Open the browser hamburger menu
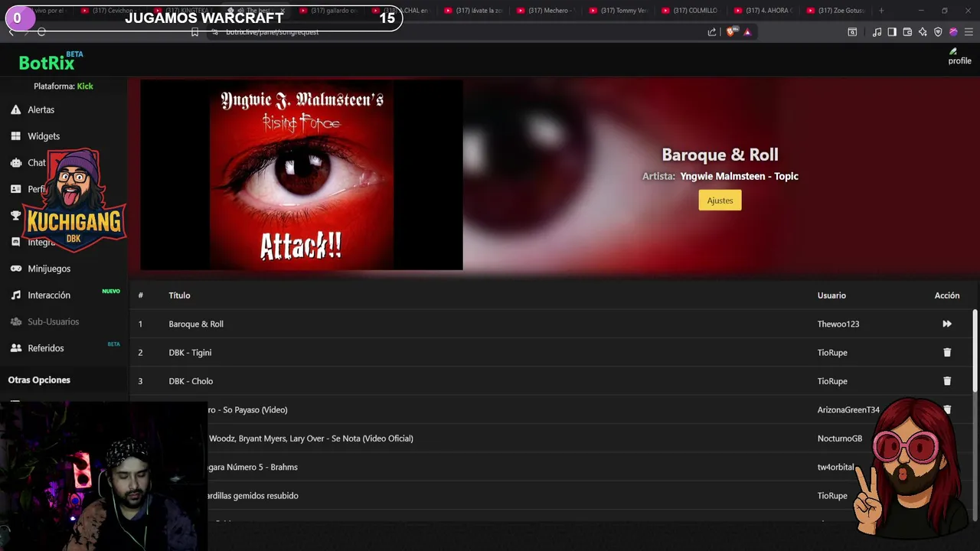980x551 pixels. coord(969,32)
